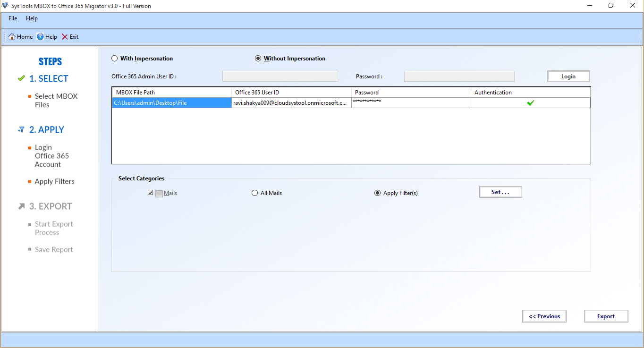Click Login Office 365 Account step

tap(51, 156)
